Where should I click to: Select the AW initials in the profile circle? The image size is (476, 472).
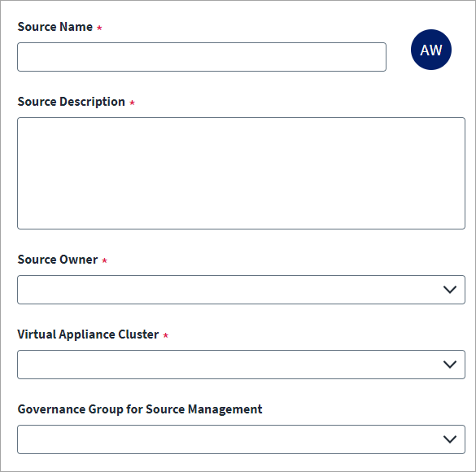click(430, 50)
